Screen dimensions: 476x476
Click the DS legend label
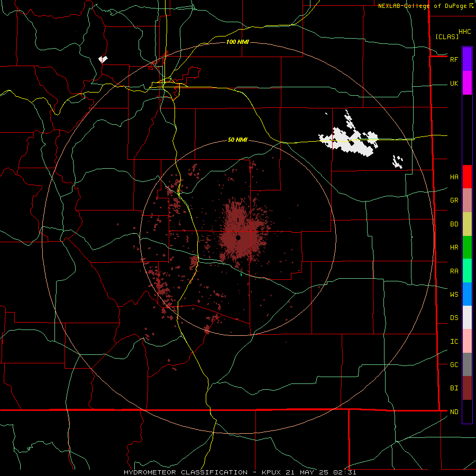454,318
